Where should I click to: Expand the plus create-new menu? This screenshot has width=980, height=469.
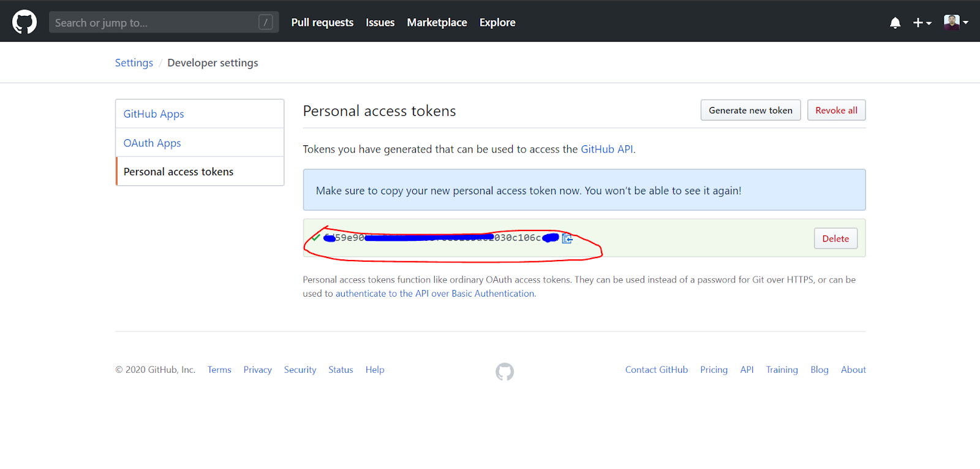(x=922, y=23)
